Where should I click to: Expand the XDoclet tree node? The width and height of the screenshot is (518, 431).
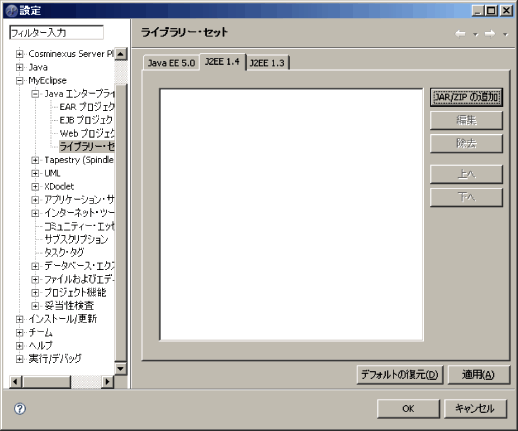(35, 187)
